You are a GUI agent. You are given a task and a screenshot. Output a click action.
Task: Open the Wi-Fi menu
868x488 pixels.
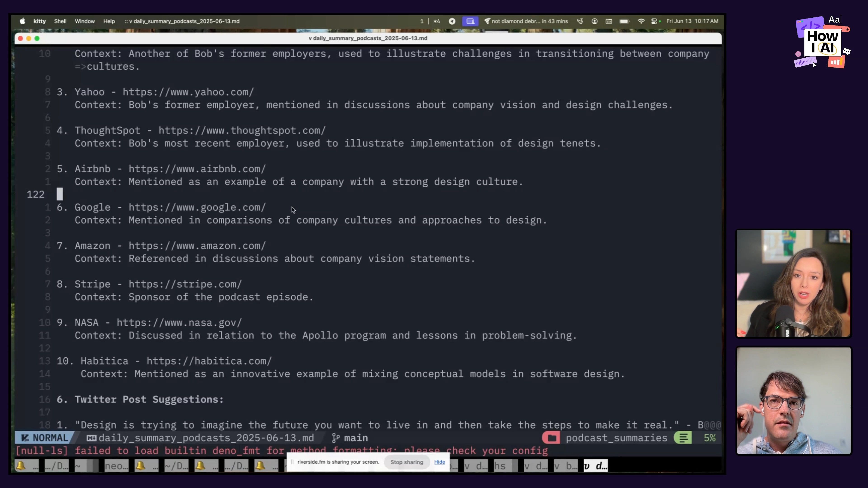[x=641, y=21]
